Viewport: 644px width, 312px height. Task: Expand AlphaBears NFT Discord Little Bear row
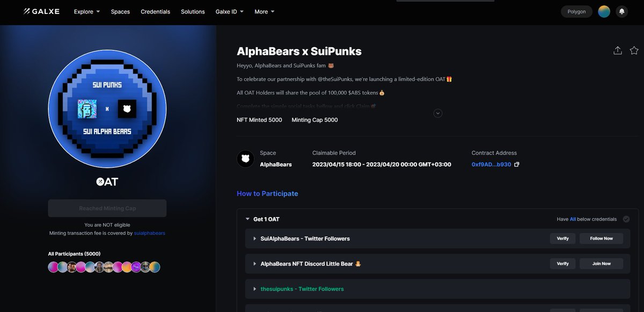254,264
